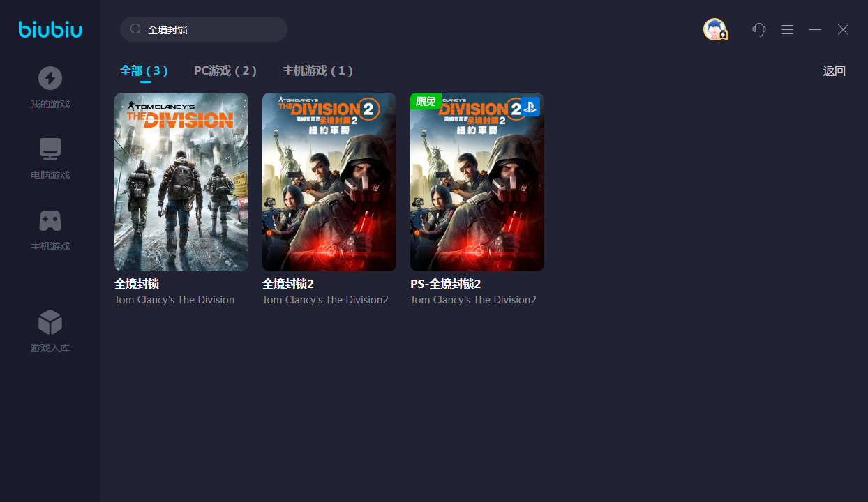
Task: Open 游戏入库 cube icon
Action: 50,322
